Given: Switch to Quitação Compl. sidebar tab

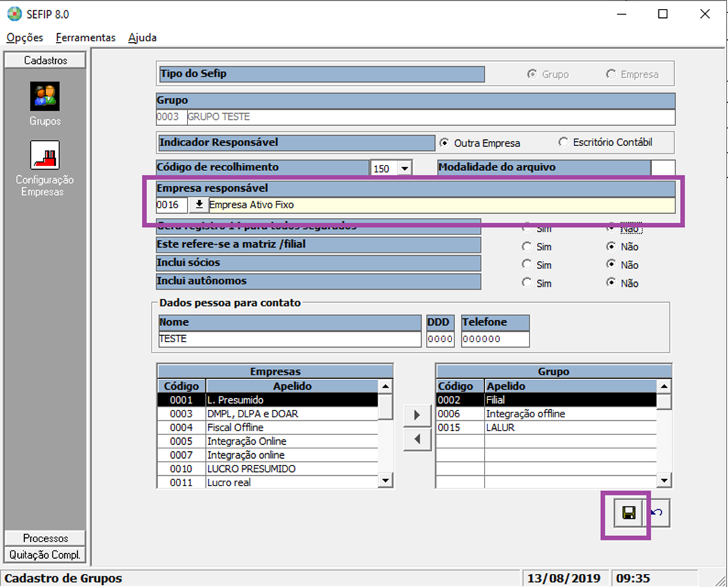Looking at the screenshot, I should click(45, 555).
